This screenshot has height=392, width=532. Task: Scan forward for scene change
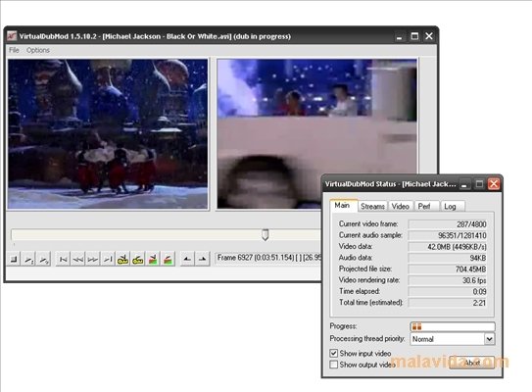tap(168, 259)
